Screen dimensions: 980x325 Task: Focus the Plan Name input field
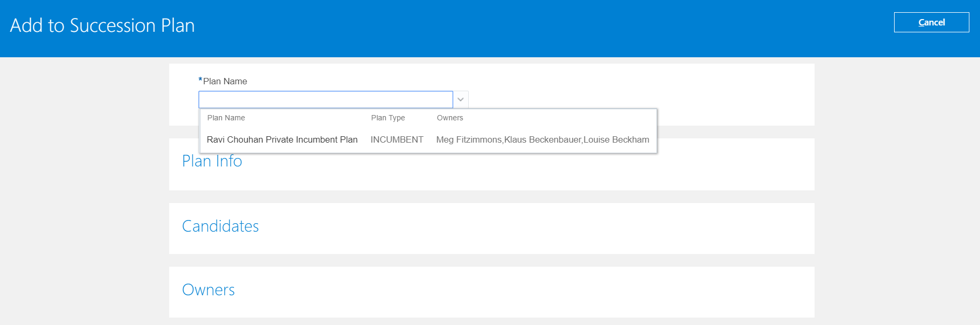326,100
